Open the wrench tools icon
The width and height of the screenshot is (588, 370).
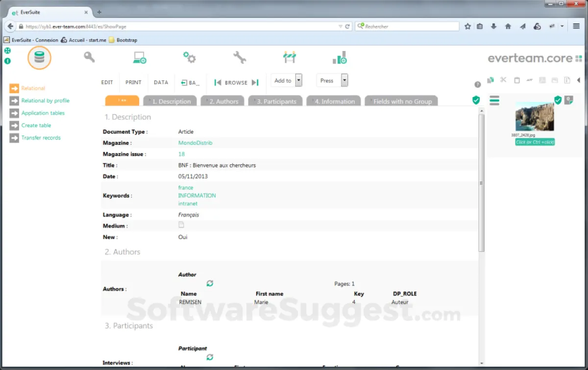coord(240,57)
